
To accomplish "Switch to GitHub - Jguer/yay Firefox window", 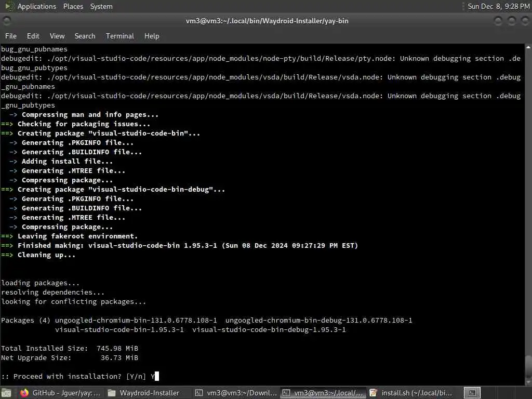I will click(60, 393).
